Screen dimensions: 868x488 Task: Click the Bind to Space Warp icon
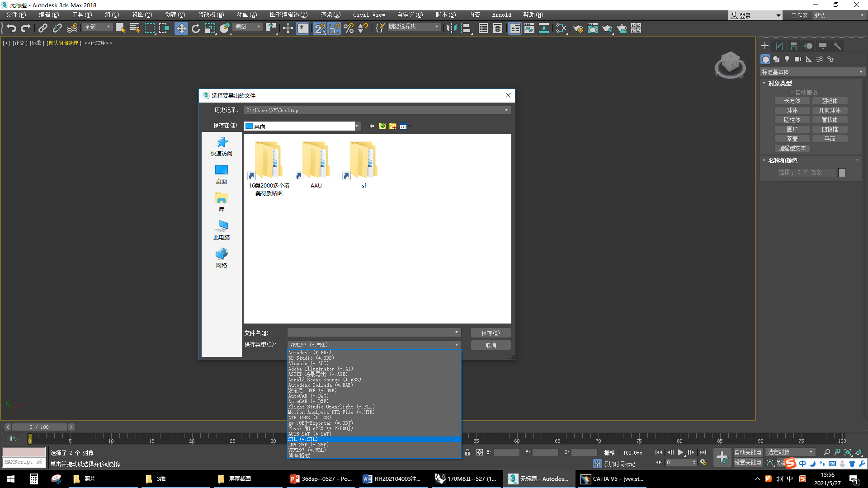[72, 28]
